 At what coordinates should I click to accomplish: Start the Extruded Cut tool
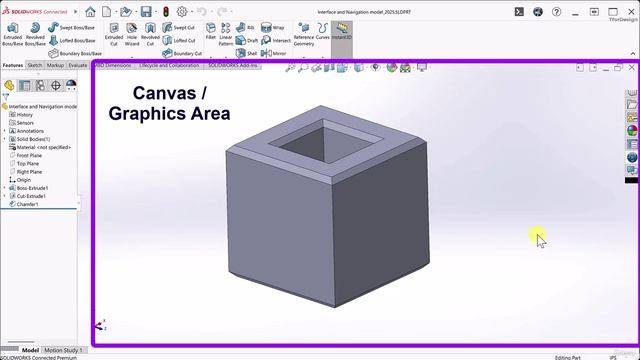coord(114,34)
